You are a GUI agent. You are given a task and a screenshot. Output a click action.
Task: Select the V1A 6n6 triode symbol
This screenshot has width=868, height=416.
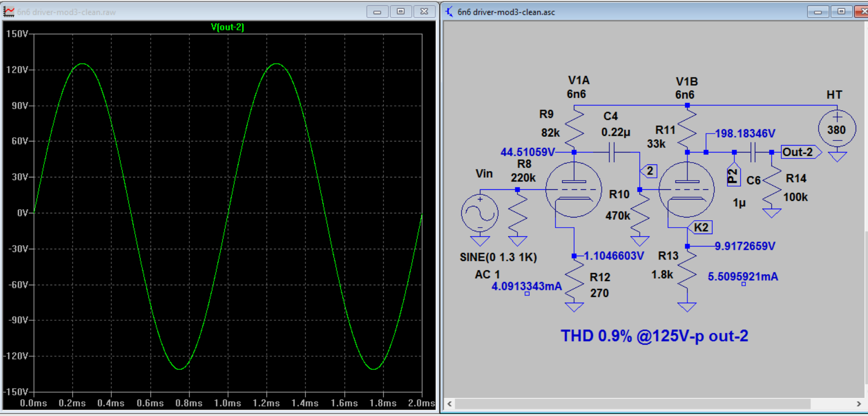(573, 189)
